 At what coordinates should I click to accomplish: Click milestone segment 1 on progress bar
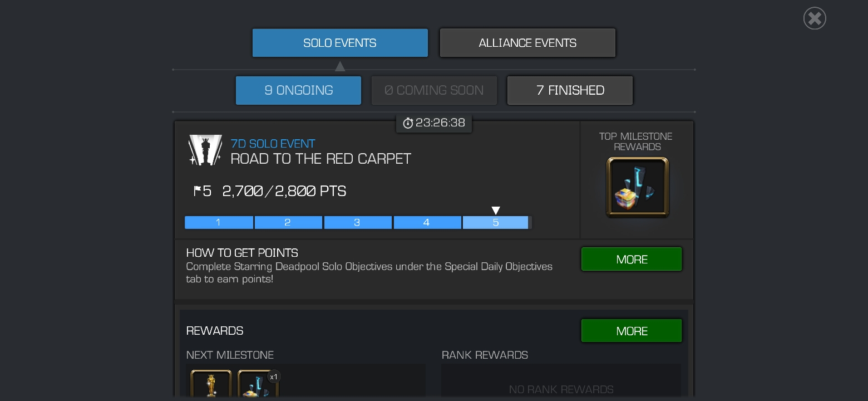click(x=219, y=222)
